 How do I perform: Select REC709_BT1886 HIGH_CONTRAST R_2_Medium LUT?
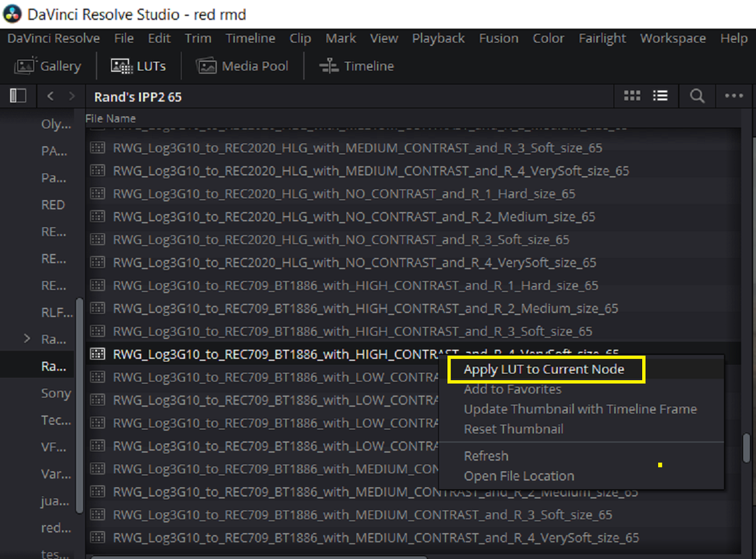tap(365, 308)
